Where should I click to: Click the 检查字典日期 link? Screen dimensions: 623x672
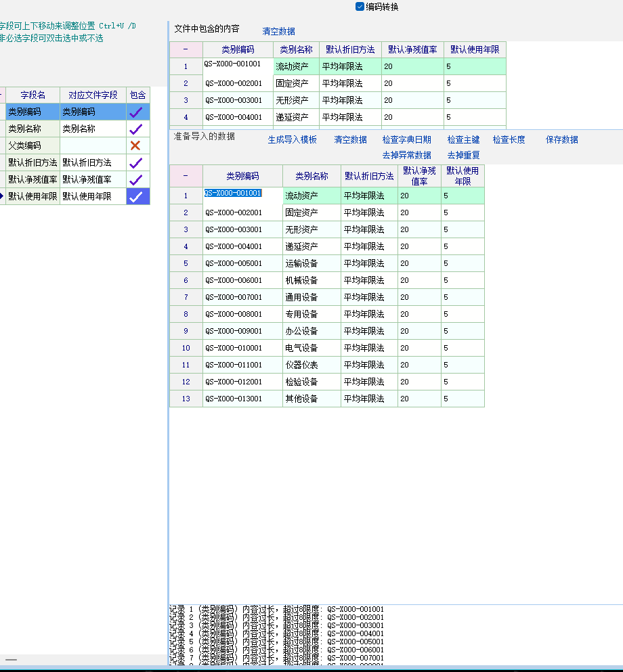click(x=406, y=140)
